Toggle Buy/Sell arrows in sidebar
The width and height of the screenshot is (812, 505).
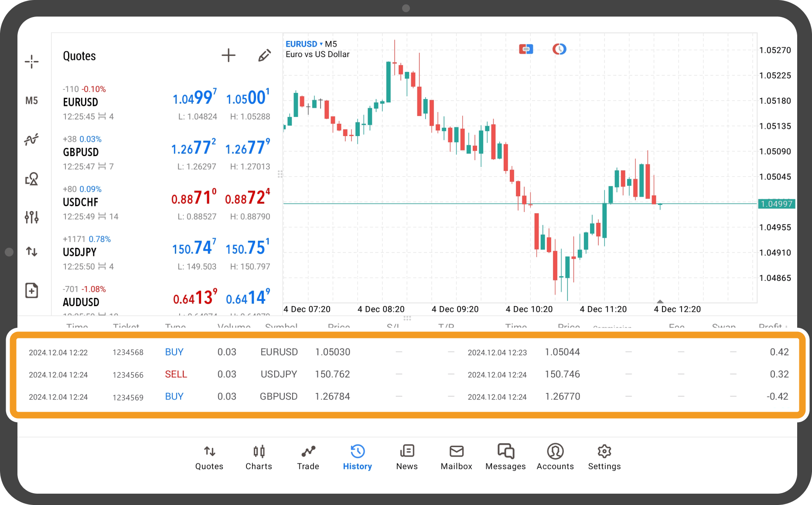(x=32, y=252)
